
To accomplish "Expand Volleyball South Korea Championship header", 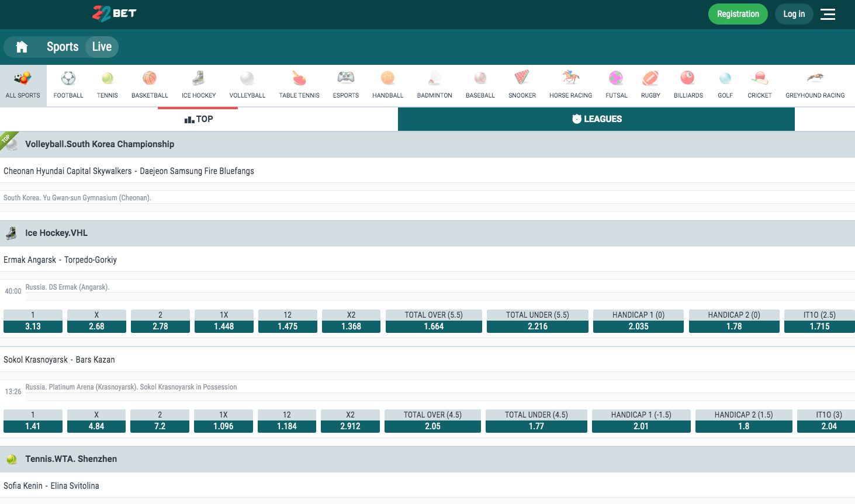I will (x=99, y=144).
